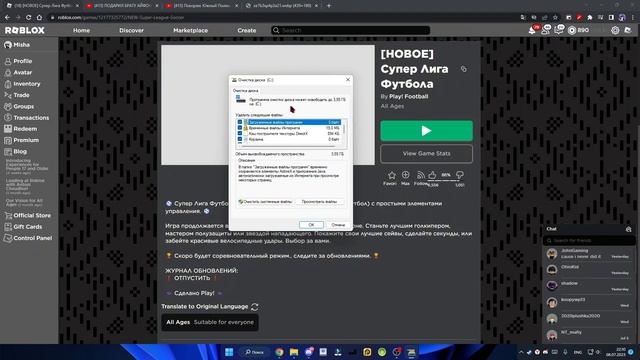Open Play! Football creator link
The width and height of the screenshot is (640, 360).
[x=409, y=96]
